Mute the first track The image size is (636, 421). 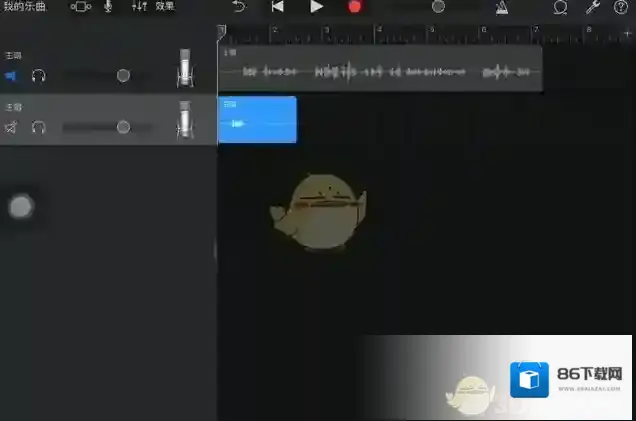[12, 76]
